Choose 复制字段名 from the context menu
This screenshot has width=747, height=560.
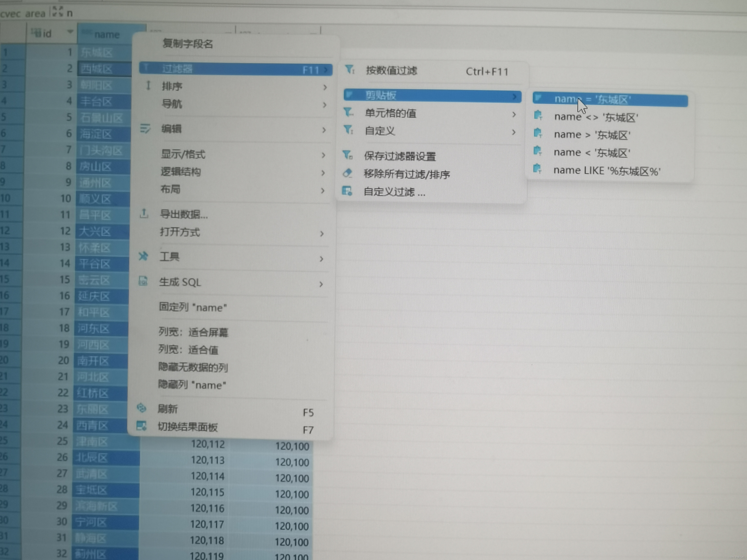click(x=187, y=44)
